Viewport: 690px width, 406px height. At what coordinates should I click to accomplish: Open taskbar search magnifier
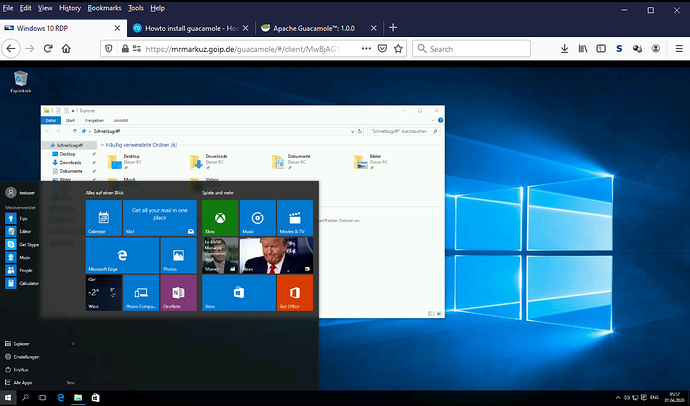(25, 398)
